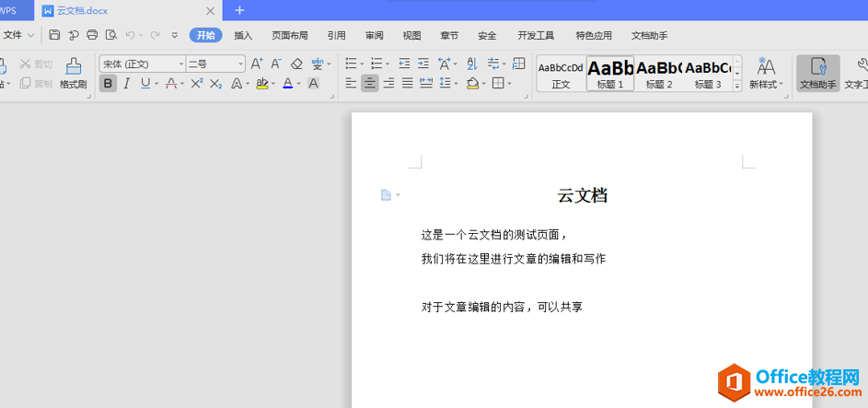The image size is (868, 408).
Task: Toggle Strikethrough formatting
Action: pos(171,84)
